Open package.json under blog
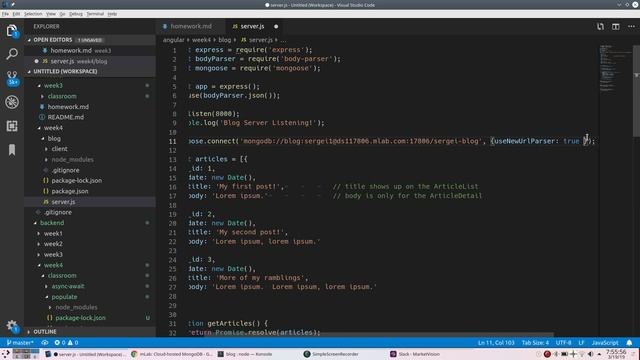This screenshot has height=360, width=640. pos(69,191)
